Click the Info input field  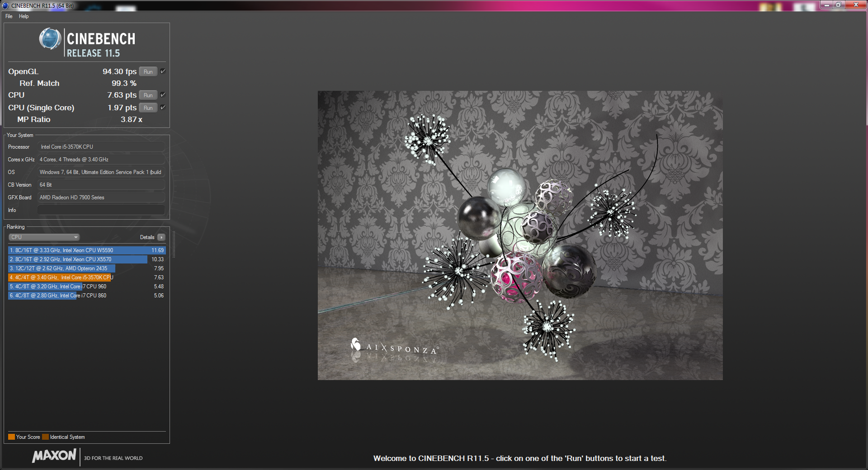101,210
